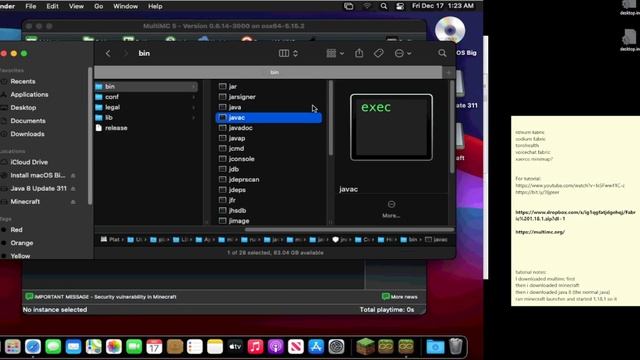Expand the legal folder chevron

(193, 107)
